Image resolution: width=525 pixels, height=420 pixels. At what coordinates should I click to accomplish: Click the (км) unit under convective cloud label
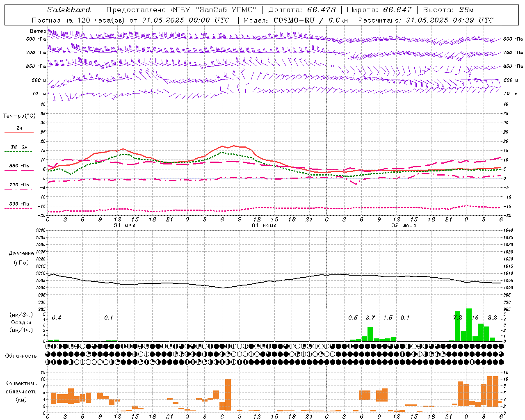tap(21, 399)
